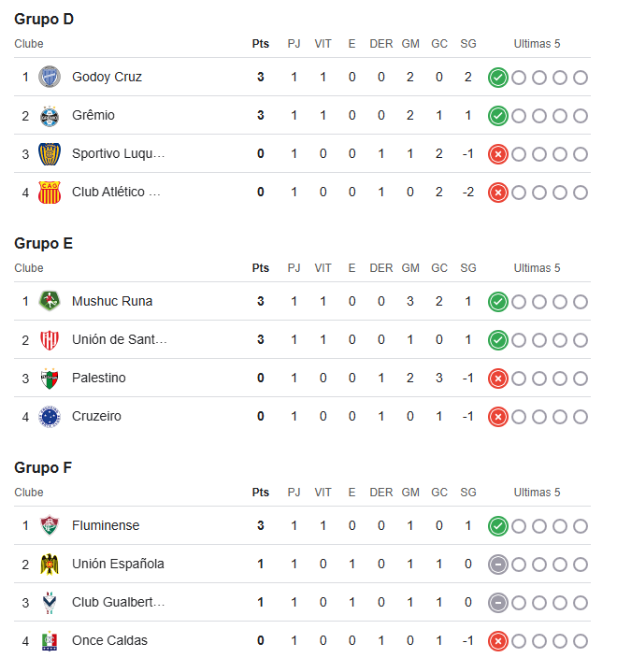
Task: Click the Palestino club crest
Action: point(50,378)
